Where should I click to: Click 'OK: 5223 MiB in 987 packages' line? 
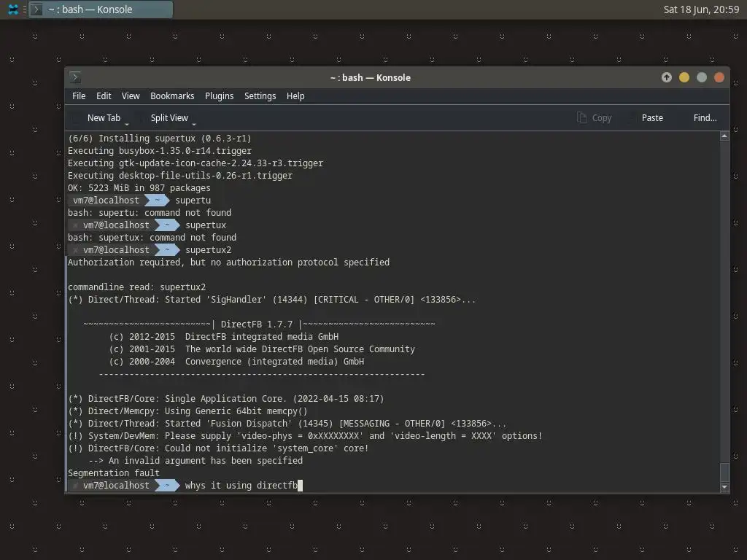(139, 187)
